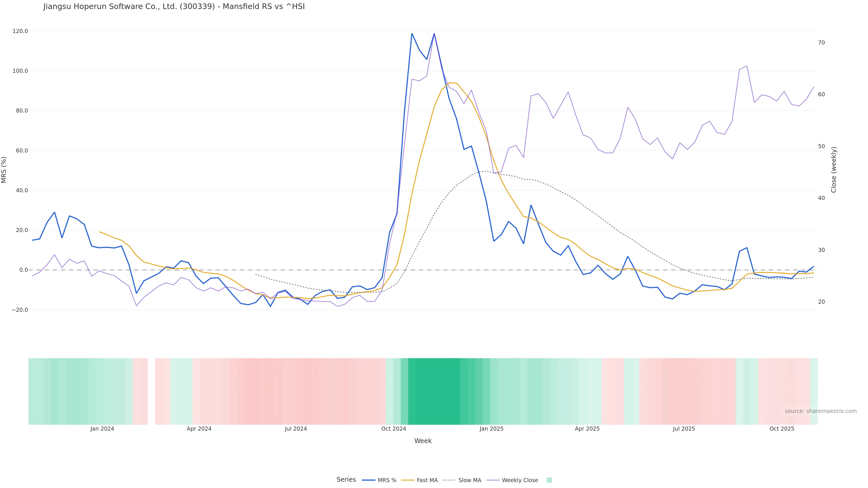The image size is (868, 488).
Task: Click the Oct 2024 x-axis tick label
Action: pyautogui.click(x=394, y=429)
